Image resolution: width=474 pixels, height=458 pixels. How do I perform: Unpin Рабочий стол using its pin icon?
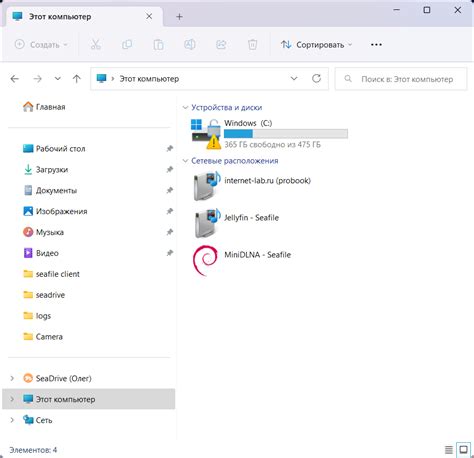point(170,148)
